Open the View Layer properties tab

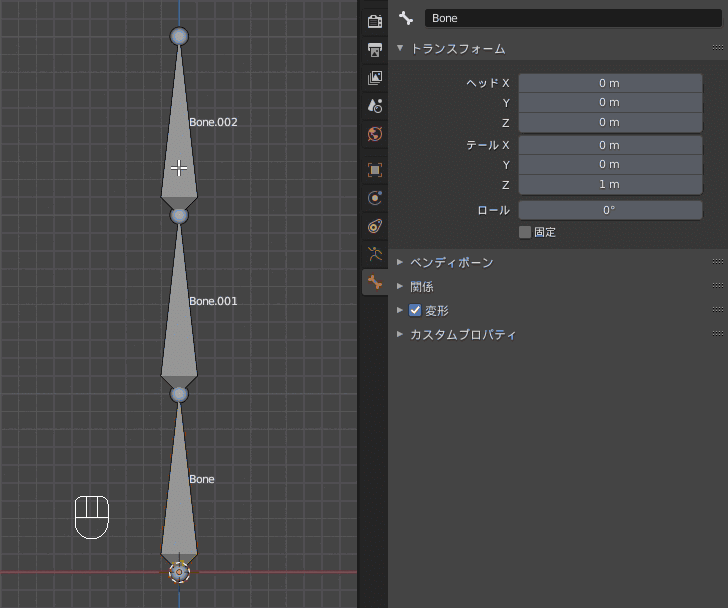(375, 78)
